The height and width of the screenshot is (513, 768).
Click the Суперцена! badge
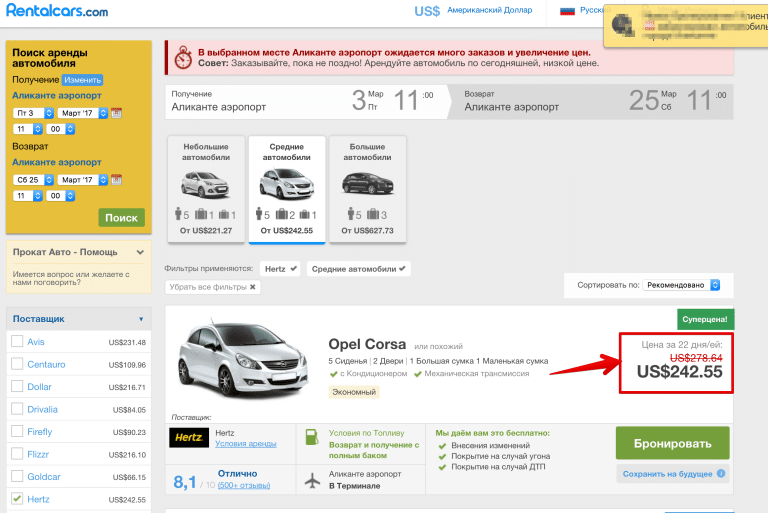point(705,319)
